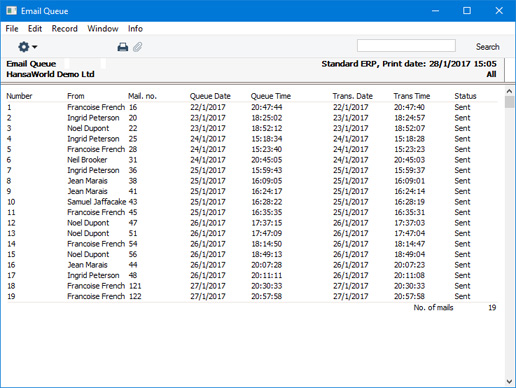Open the File menu
This screenshot has height=388, width=516.
click(x=12, y=29)
